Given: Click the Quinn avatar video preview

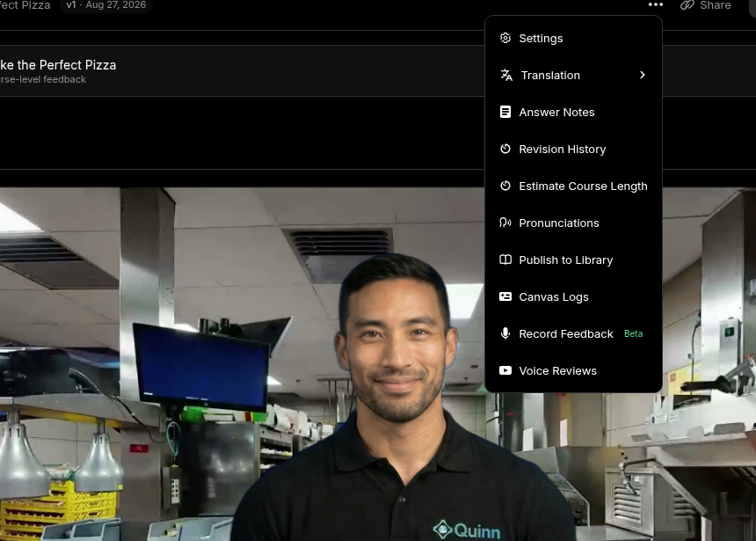Looking at the screenshot, I should [378, 364].
